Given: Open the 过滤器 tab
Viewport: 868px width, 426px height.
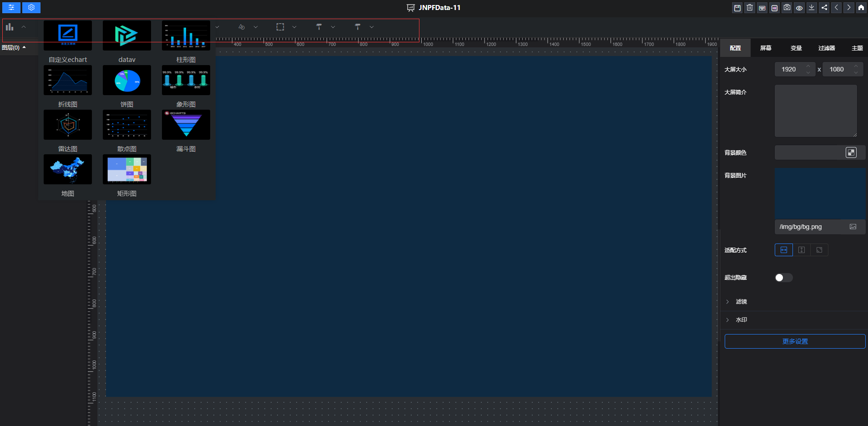Looking at the screenshot, I should (827, 48).
